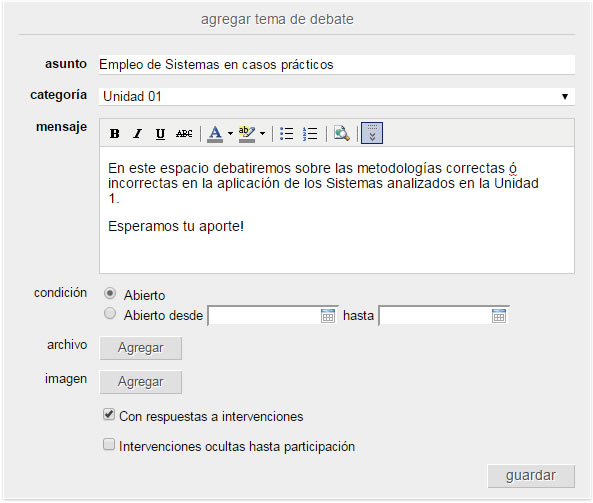Click Agregar button next to archivo
Viewport: 593px width, 503px height.
(141, 348)
